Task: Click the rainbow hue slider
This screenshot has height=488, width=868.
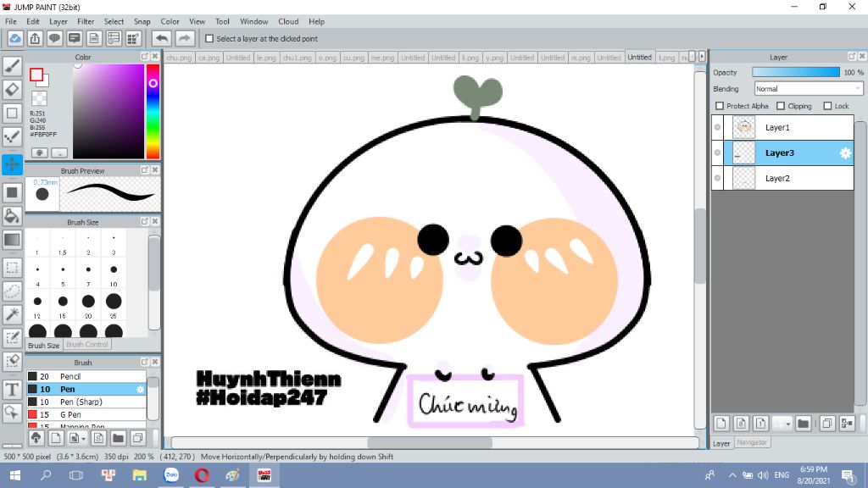Action: [x=153, y=111]
